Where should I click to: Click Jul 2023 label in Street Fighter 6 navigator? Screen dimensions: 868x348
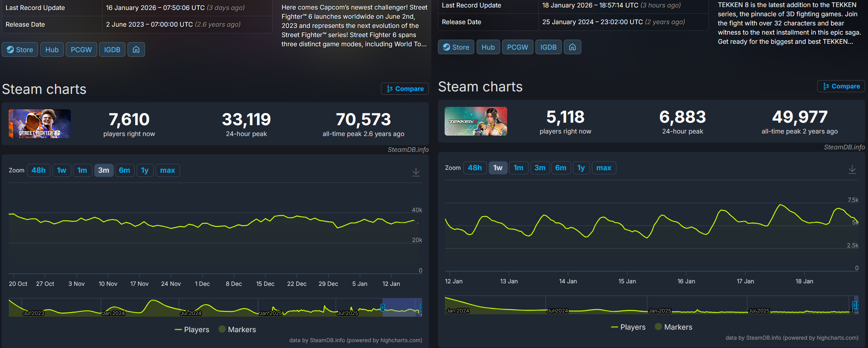[x=33, y=313]
